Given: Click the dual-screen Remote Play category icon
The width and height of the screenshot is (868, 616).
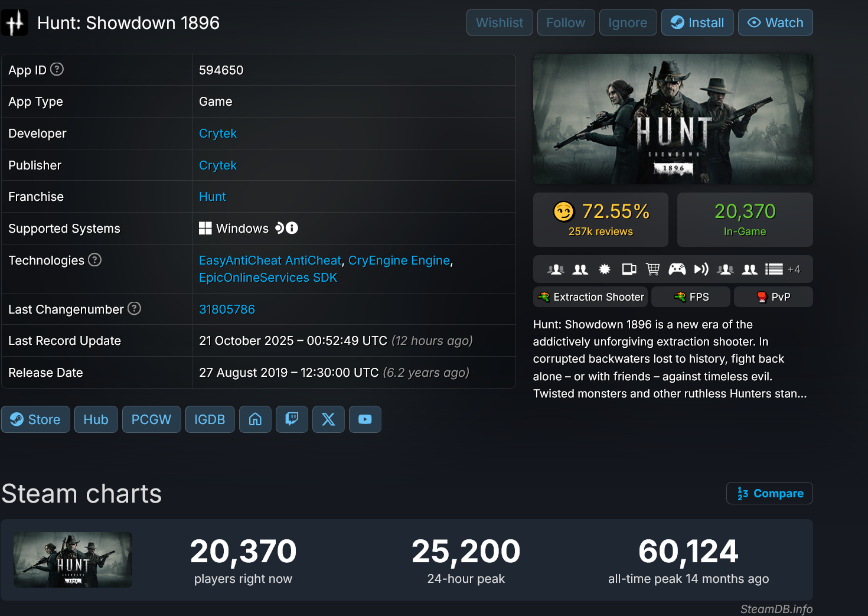Looking at the screenshot, I should click(x=629, y=269).
